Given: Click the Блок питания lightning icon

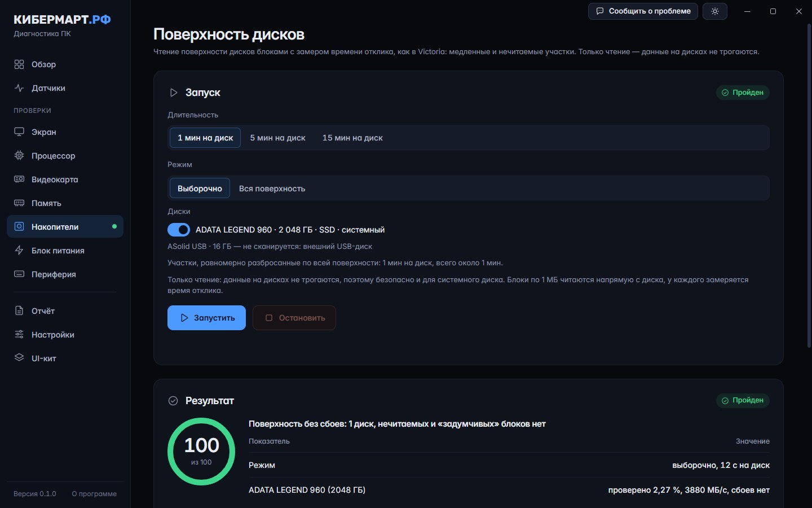Looking at the screenshot, I should pyautogui.click(x=19, y=251).
